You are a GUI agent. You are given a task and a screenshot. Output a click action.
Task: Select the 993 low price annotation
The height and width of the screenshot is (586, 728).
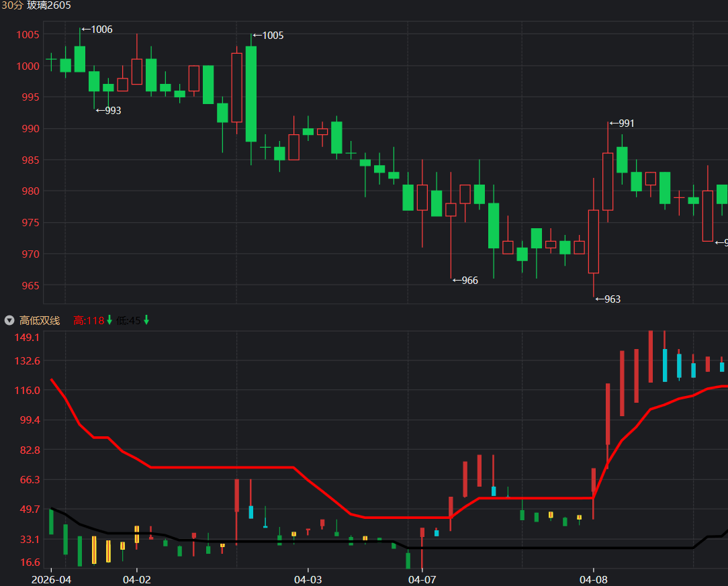pyautogui.click(x=109, y=111)
